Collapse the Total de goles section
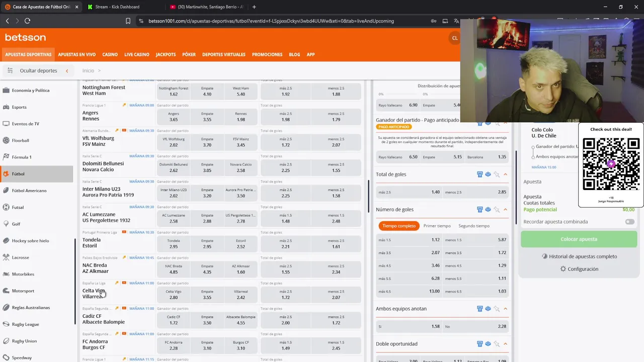Viewport: 644px width, 362px height. pyautogui.click(x=505, y=174)
